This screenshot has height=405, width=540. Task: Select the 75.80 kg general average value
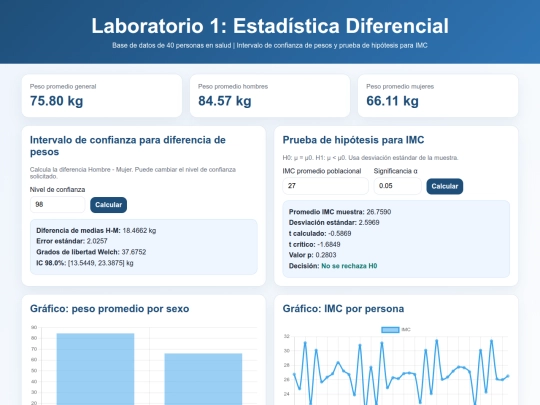tap(56, 101)
